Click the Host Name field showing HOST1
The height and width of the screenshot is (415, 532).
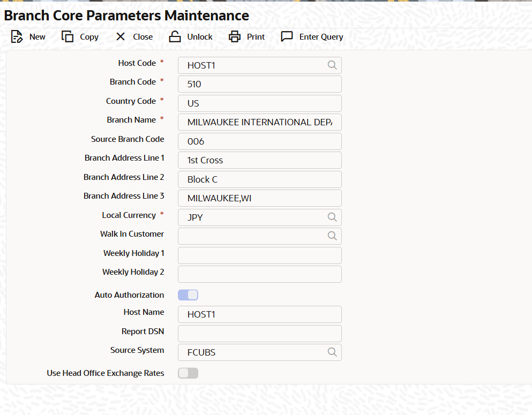point(259,314)
